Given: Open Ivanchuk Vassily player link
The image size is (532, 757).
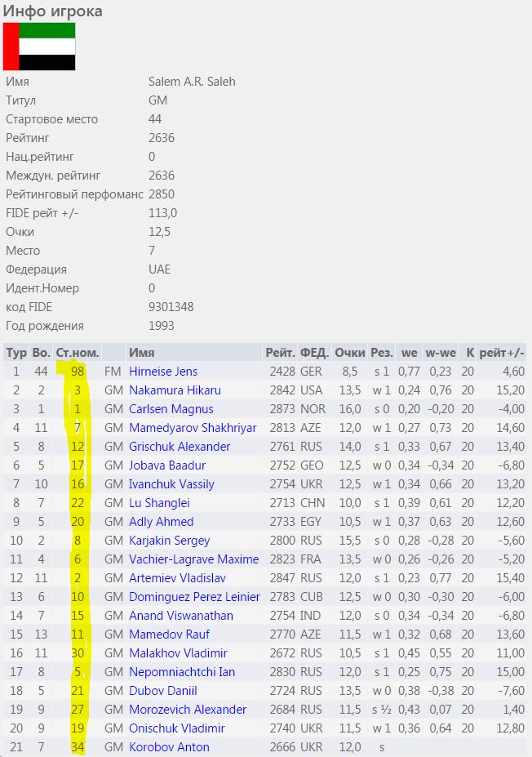Looking at the screenshot, I should (x=172, y=484).
